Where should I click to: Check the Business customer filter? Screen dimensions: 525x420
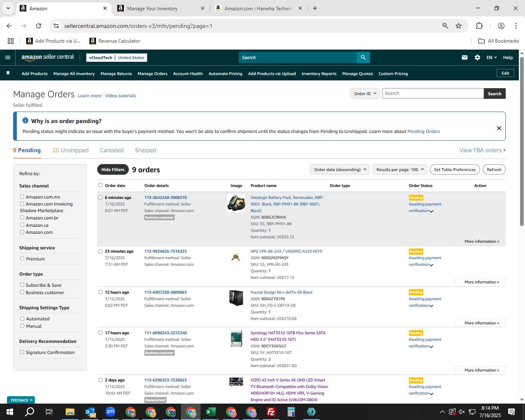(22, 292)
